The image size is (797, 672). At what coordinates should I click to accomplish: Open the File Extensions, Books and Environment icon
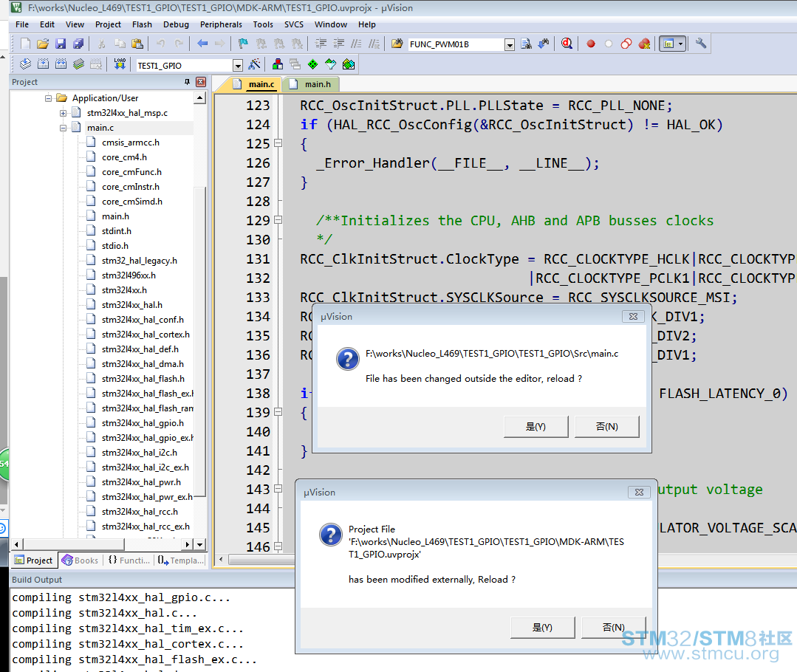[278, 64]
